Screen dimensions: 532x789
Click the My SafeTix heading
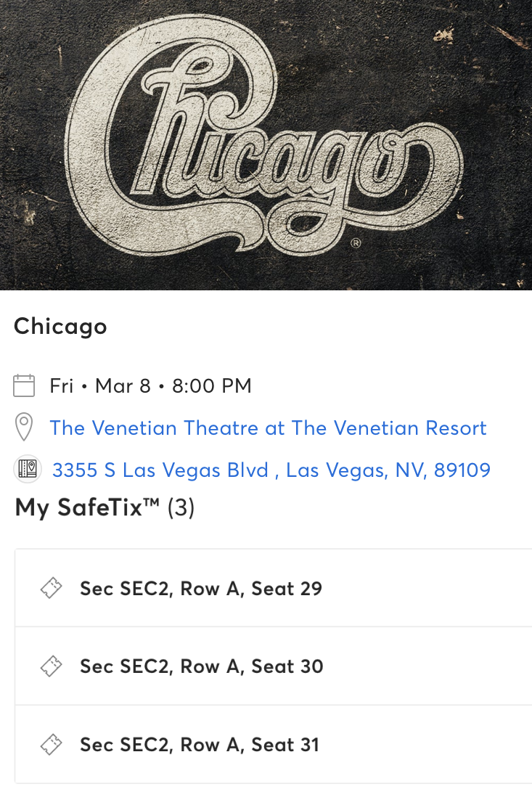pos(87,508)
